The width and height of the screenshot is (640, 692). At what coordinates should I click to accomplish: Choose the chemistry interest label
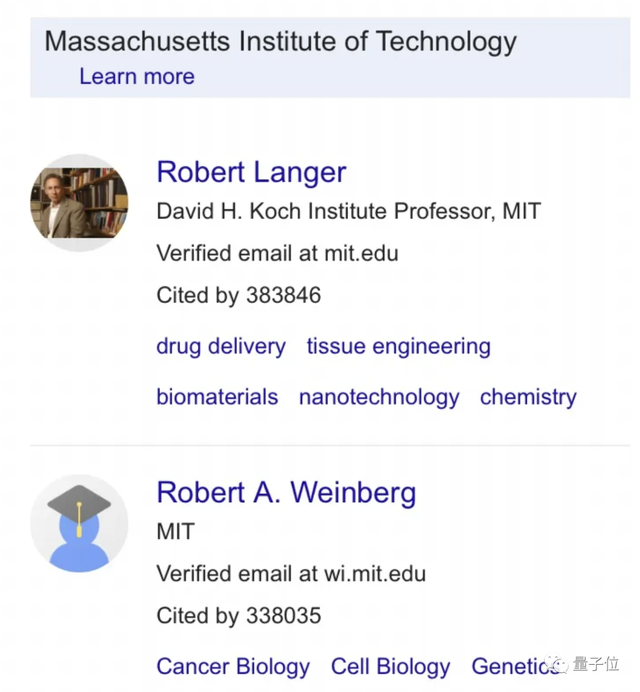528,396
